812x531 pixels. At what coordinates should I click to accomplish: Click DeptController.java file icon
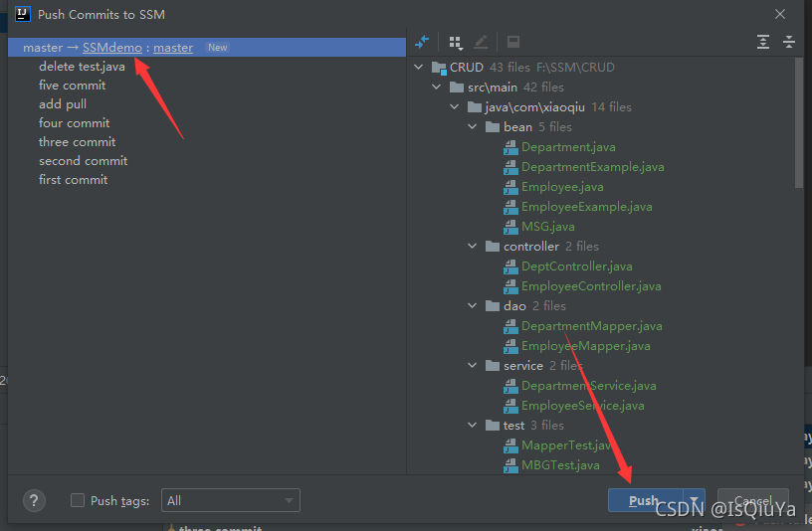(510, 266)
